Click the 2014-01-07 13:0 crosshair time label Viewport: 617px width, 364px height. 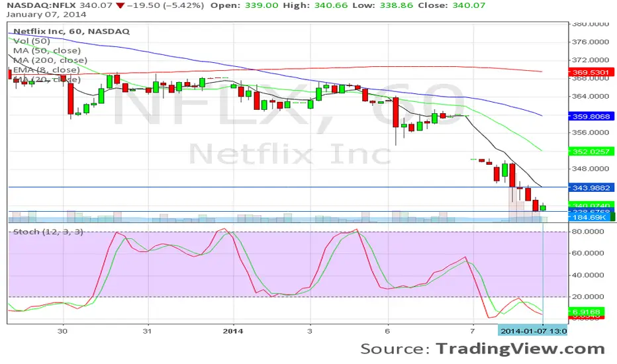[x=533, y=331]
